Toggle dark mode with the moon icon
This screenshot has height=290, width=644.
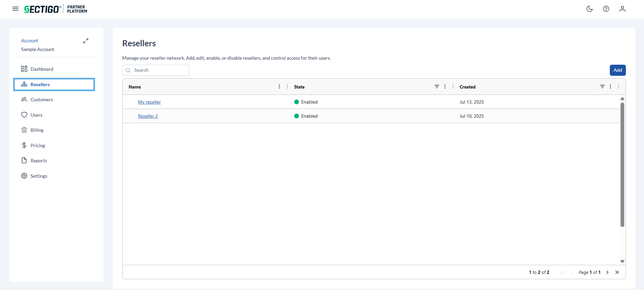590,9
